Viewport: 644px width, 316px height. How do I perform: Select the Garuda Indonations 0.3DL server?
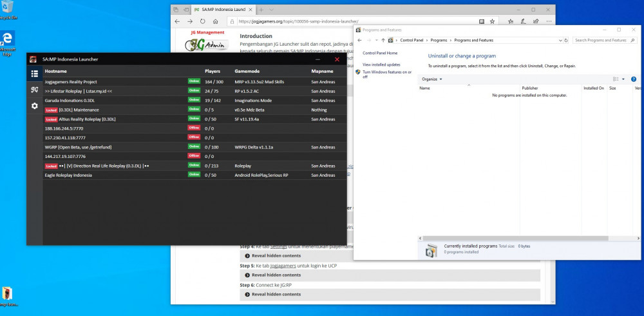(x=194, y=101)
